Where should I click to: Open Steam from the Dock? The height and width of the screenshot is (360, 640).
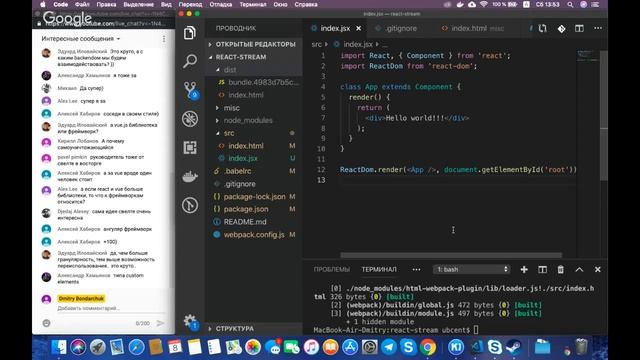(x=513, y=347)
